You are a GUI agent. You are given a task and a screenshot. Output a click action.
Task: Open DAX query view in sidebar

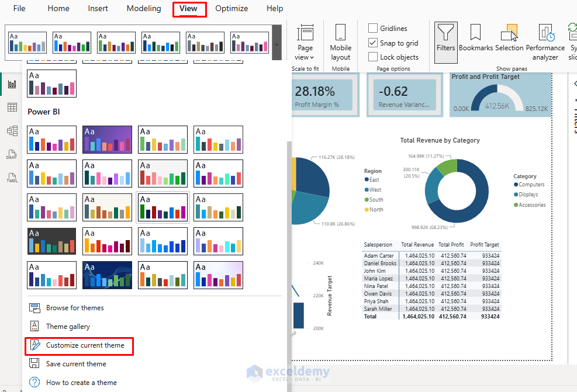click(x=12, y=154)
